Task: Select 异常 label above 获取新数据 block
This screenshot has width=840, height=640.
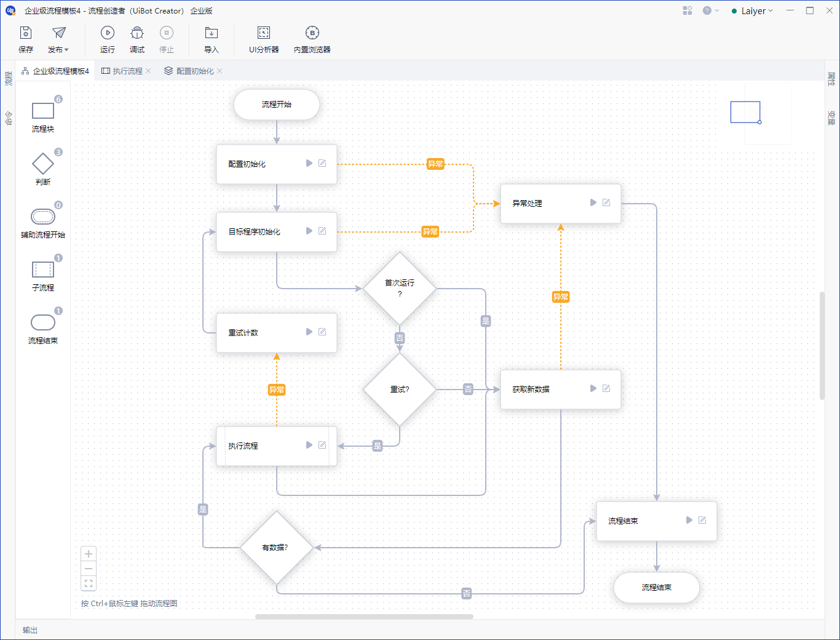Action: (x=561, y=297)
